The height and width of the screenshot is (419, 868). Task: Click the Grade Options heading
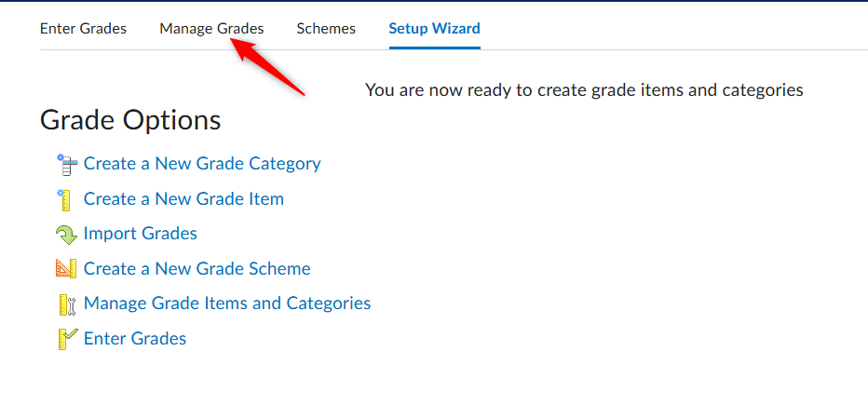130,119
